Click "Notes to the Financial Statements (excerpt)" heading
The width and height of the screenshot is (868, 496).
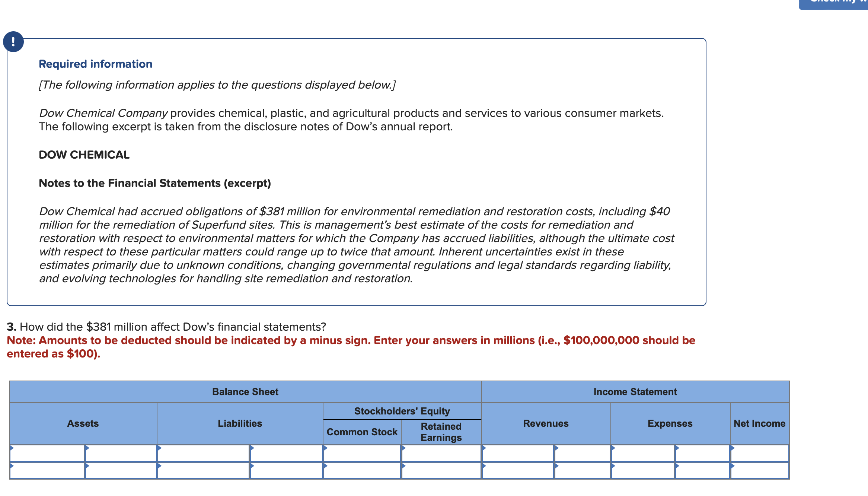(x=155, y=183)
